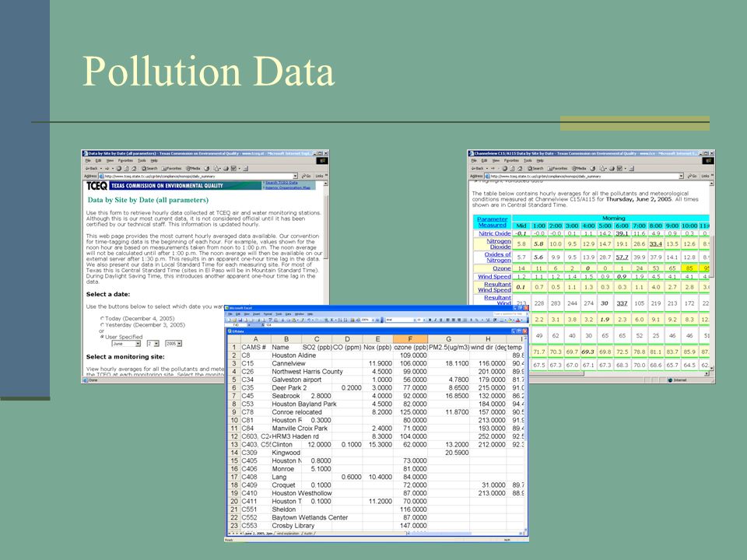Image resolution: width=747 pixels, height=560 pixels.
Task: Select column F header in Excel
Action: 410,339
